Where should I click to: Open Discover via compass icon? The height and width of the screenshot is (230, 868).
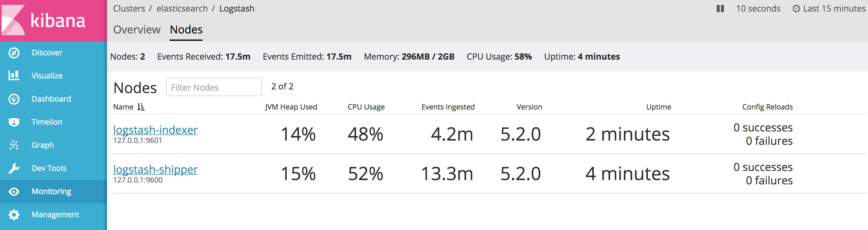point(14,53)
